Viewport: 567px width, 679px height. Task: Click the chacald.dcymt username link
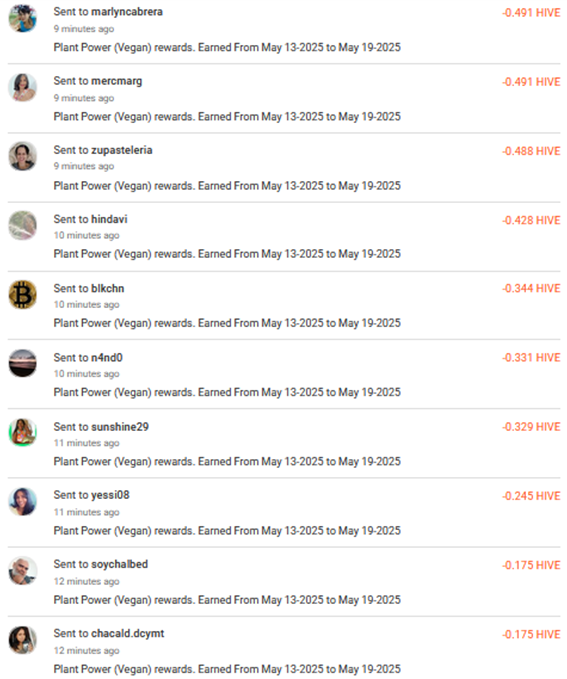pos(128,634)
